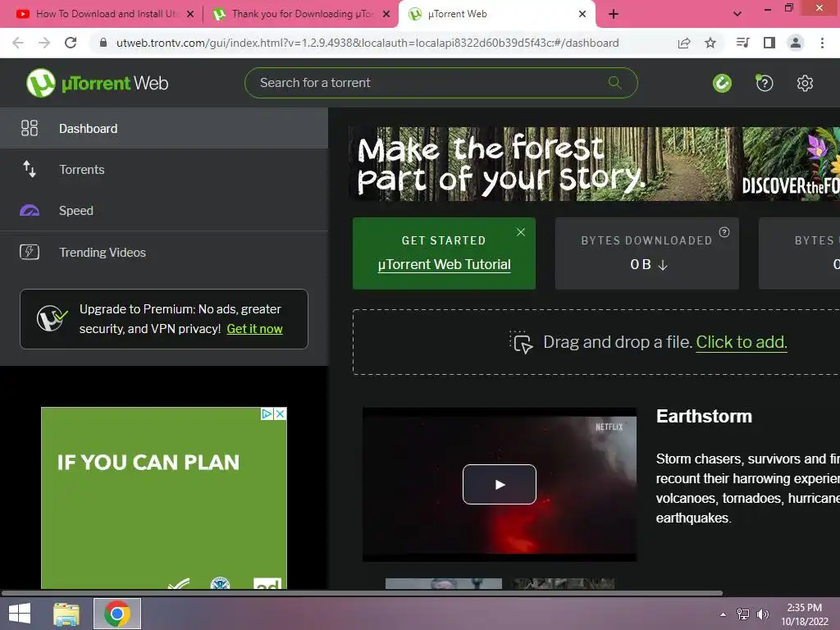Click the share page icon
The image size is (840, 630).
coord(684,43)
